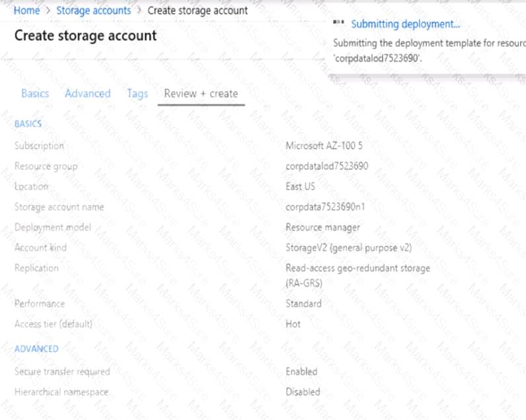
Task: Click the Read-access geo-redundant storage replication value
Action: pos(357,268)
